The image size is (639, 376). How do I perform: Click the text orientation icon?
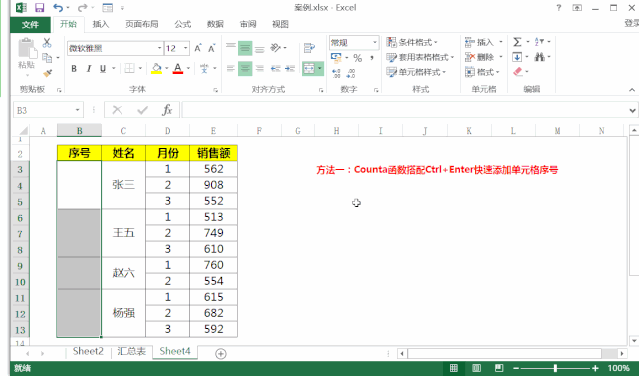pos(276,48)
